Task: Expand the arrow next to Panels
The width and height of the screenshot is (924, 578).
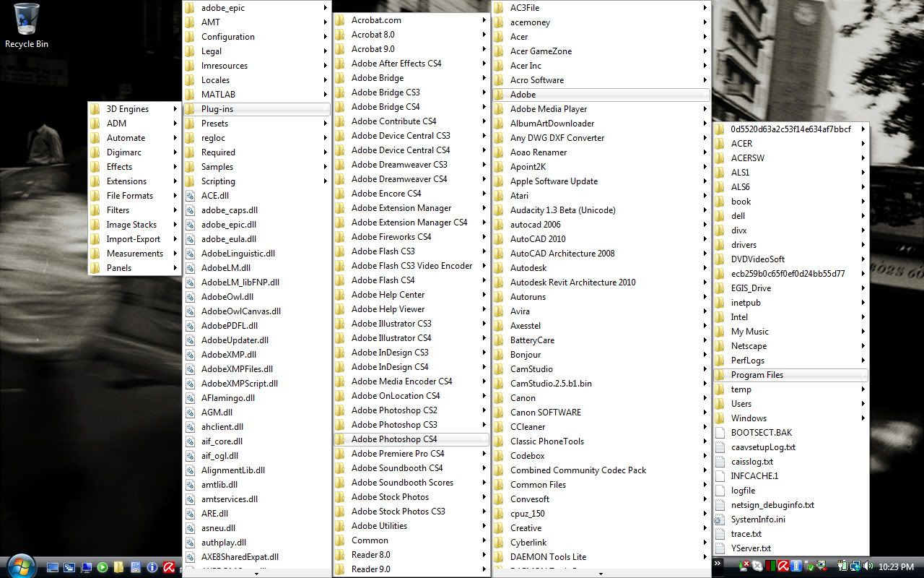Action: click(175, 268)
